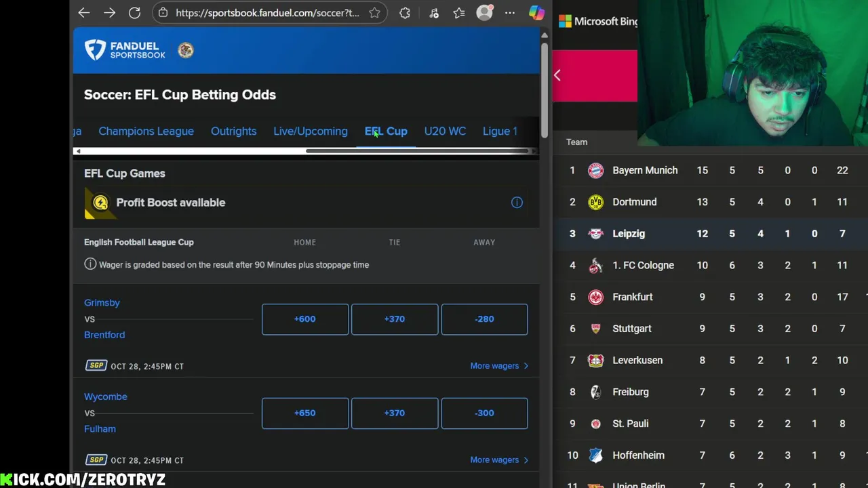868x488 pixels.
Task: Open the Grimsby team link
Action: click(102, 303)
